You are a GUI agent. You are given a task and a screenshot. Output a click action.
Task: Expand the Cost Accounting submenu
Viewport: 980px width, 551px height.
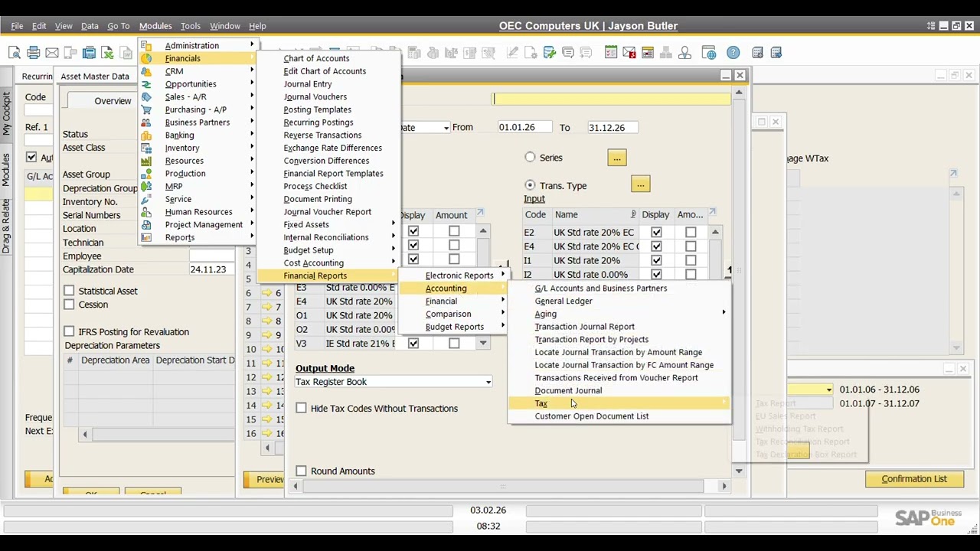[394, 262]
